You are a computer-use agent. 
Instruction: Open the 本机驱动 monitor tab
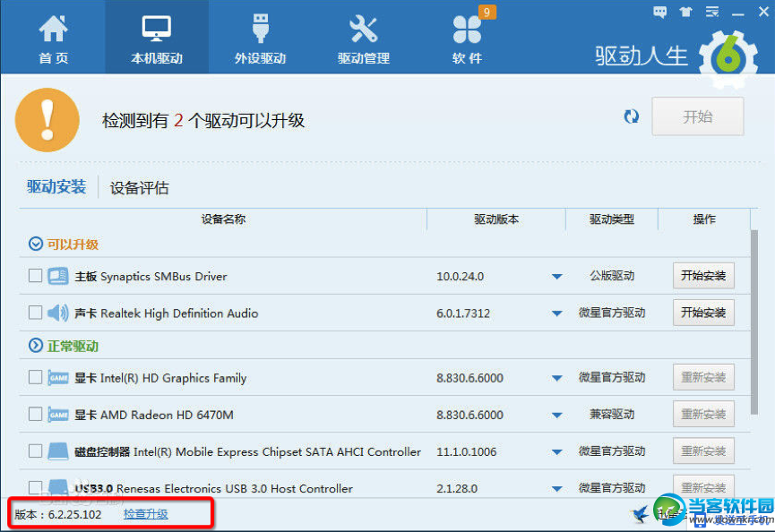pos(156,39)
